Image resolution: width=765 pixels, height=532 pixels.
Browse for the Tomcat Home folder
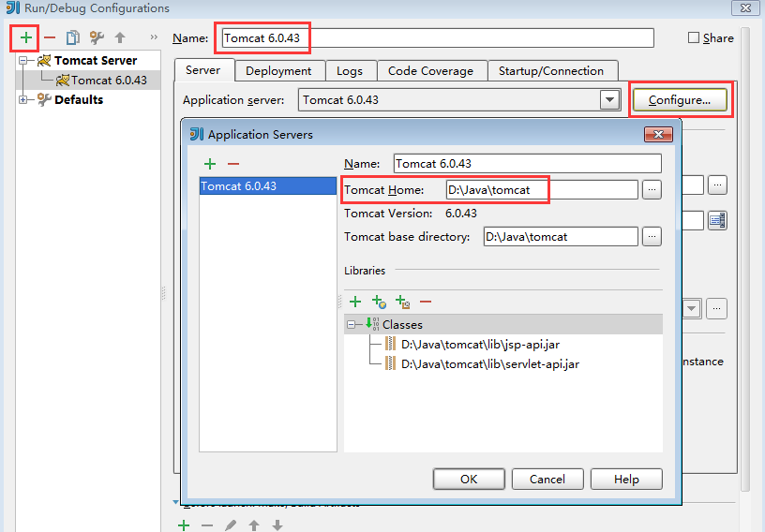[652, 190]
